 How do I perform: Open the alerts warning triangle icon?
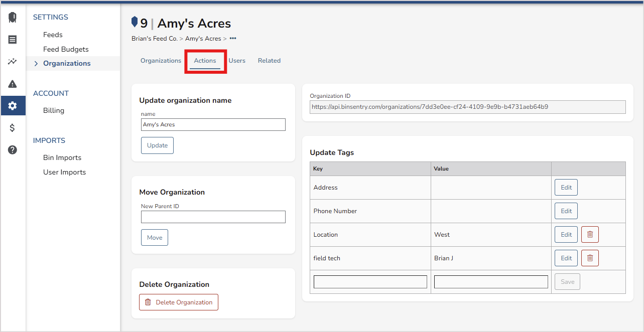(13, 84)
